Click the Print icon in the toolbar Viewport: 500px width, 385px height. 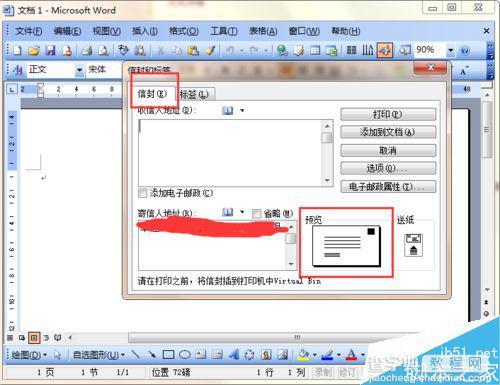tap(87, 50)
